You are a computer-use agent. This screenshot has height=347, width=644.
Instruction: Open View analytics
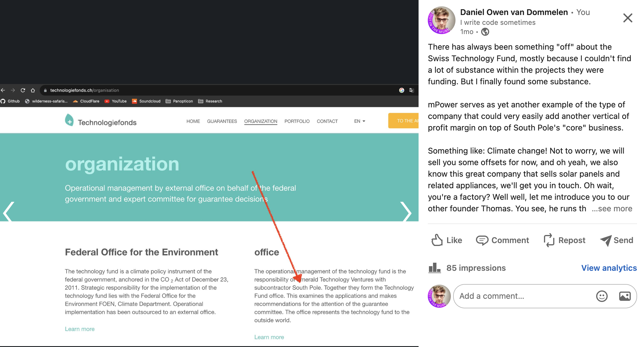click(609, 268)
